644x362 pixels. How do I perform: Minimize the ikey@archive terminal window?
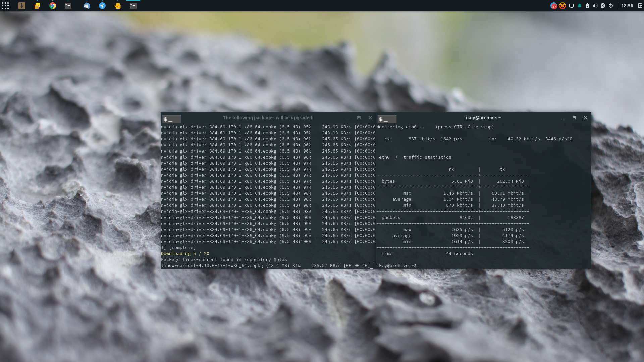563,118
